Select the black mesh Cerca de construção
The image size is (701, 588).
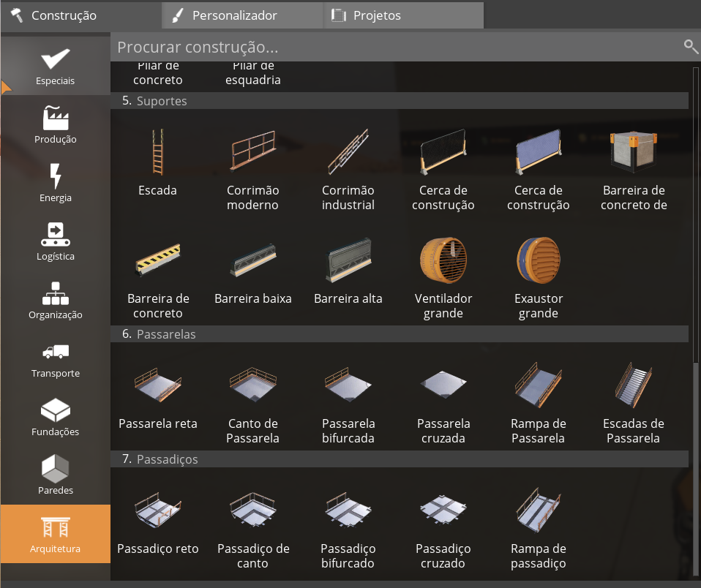pyautogui.click(x=443, y=170)
